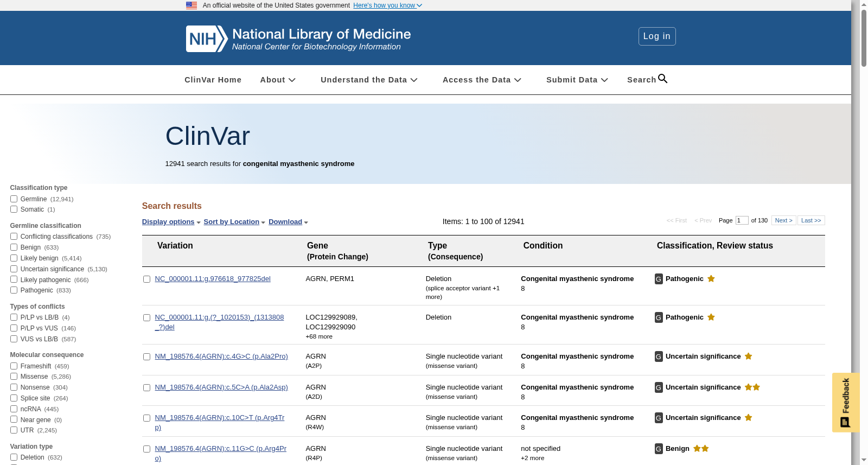The image size is (868, 465).
Task: Click the star in the c.10C>T row
Action: point(748,417)
